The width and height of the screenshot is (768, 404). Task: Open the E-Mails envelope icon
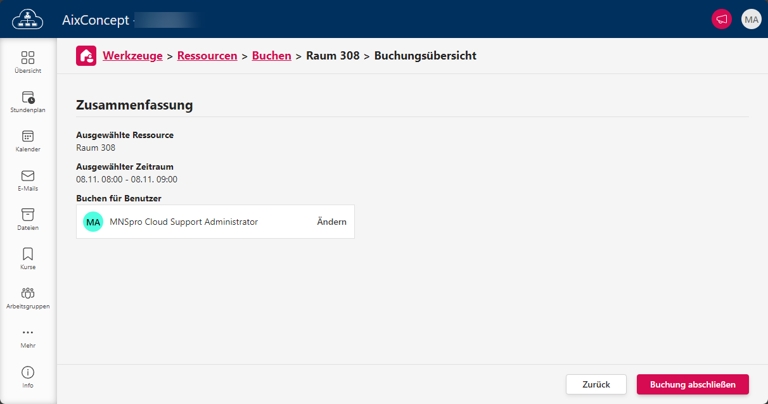pos(28,176)
